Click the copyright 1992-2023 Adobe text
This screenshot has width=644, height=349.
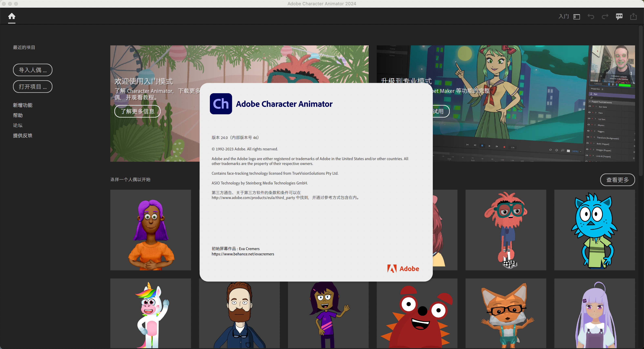click(x=245, y=149)
